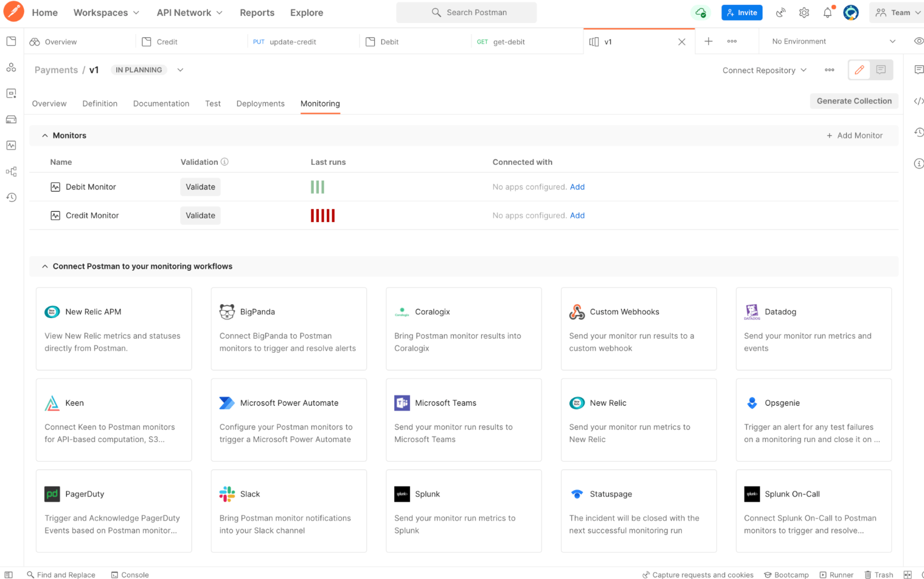Switch to comment mode icon

[881, 70]
